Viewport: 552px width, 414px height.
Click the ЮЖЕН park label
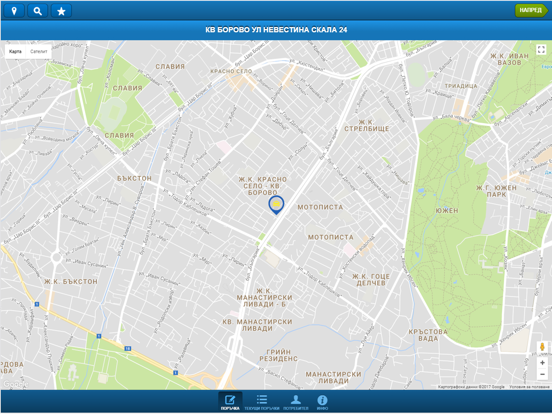447,211
